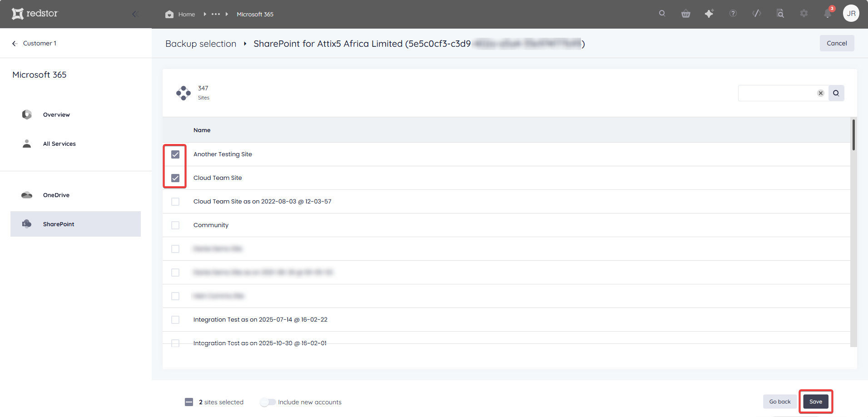Expand the breadcrumb arrow after Home

pyautogui.click(x=205, y=14)
